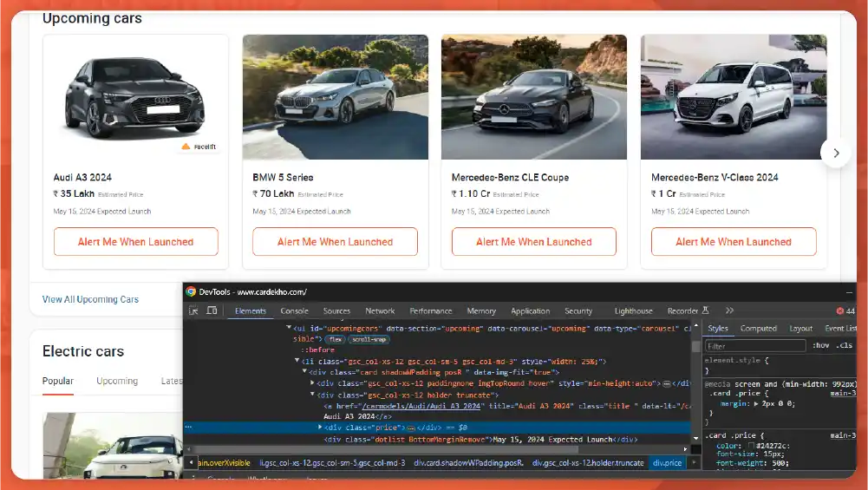
Task: Collapse the div card shadowWPadding node arrow
Action: click(x=304, y=372)
